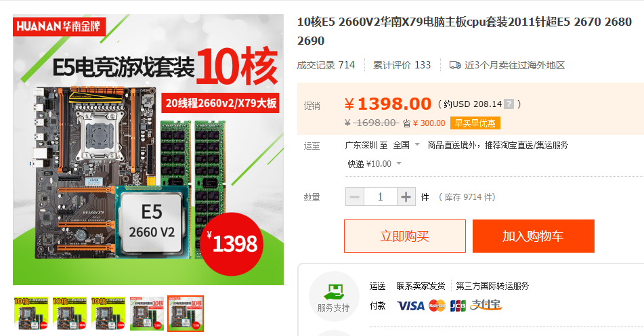This screenshot has height=336, width=644.
Task: Click the JCB payment icon
Action: coord(458,306)
